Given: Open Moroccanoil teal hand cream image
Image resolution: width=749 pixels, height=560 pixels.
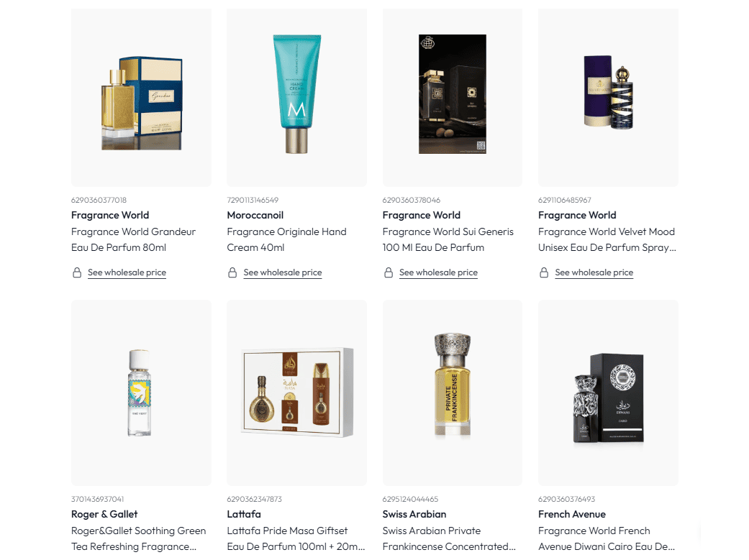Looking at the screenshot, I should click(297, 97).
